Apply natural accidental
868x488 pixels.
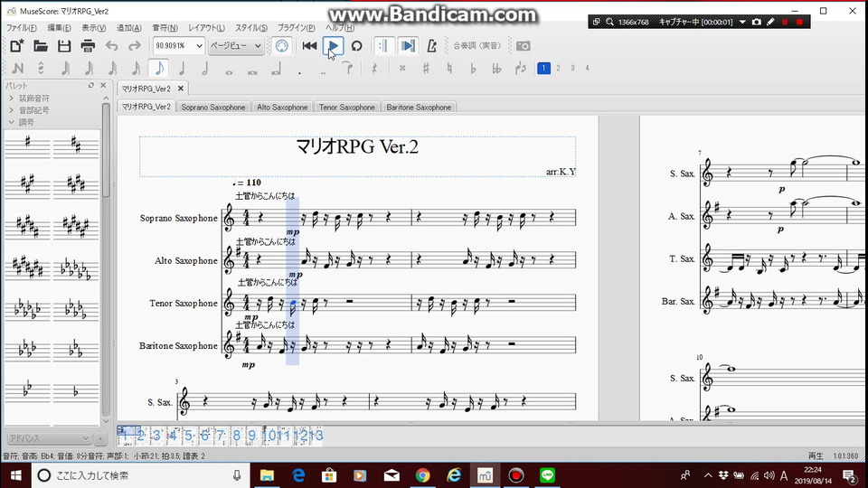pos(449,69)
